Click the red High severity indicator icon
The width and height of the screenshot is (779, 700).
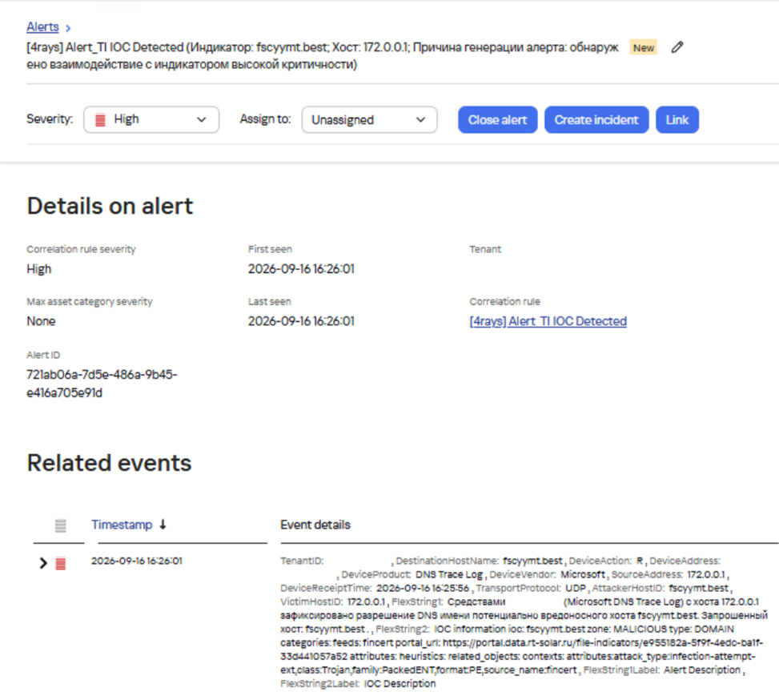pos(100,120)
